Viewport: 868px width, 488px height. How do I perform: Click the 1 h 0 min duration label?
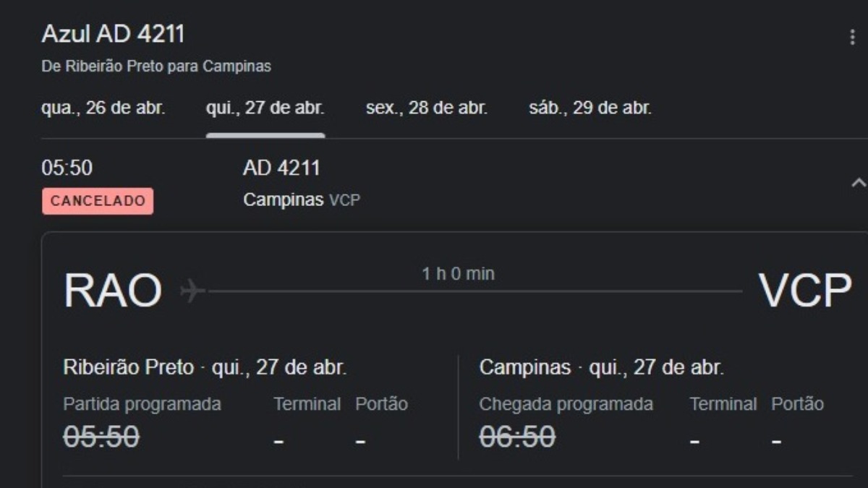[458, 273]
